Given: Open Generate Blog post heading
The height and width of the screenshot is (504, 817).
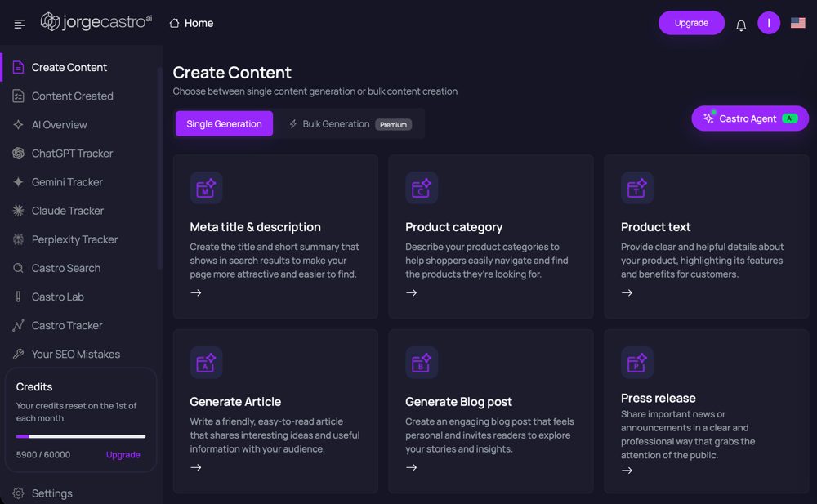Looking at the screenshot, I should [458, 401].
